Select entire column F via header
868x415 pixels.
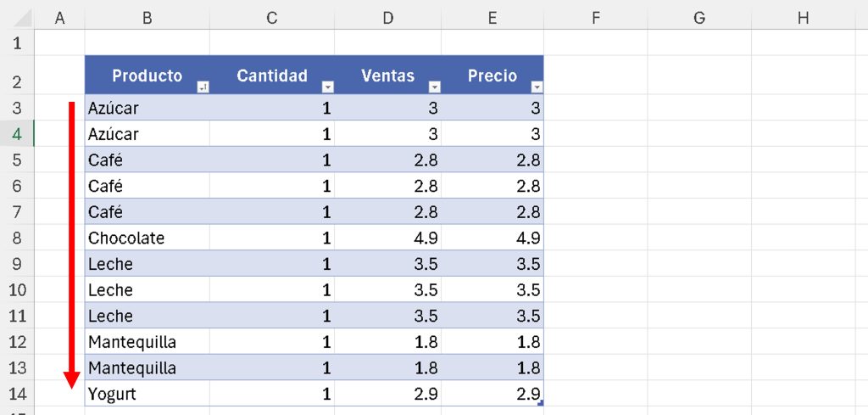click(x=595, y=18)
